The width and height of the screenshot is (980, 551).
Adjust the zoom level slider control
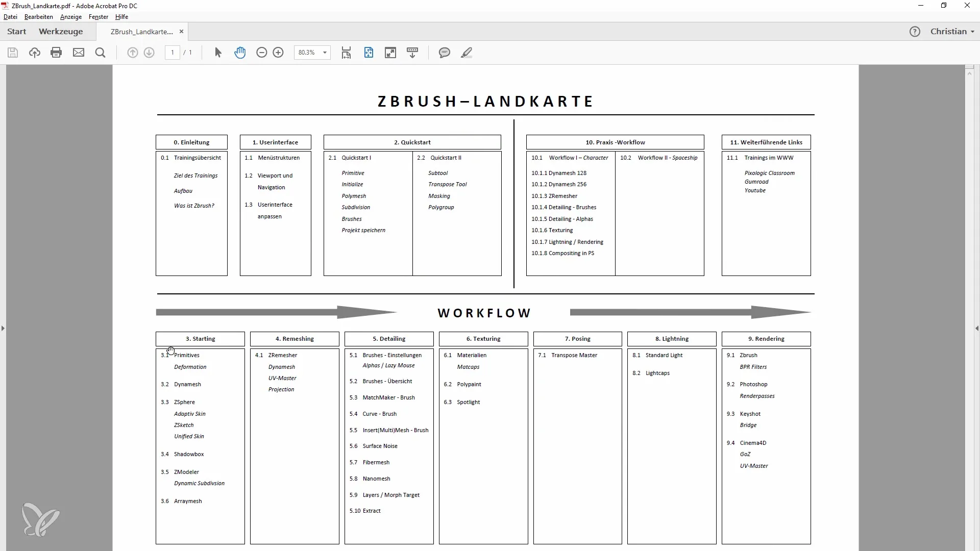[311, 53]
